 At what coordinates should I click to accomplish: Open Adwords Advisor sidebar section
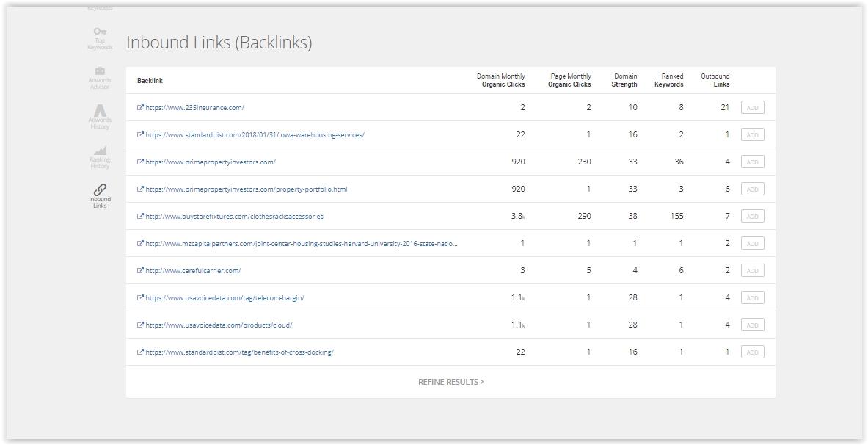pos(100,78)
